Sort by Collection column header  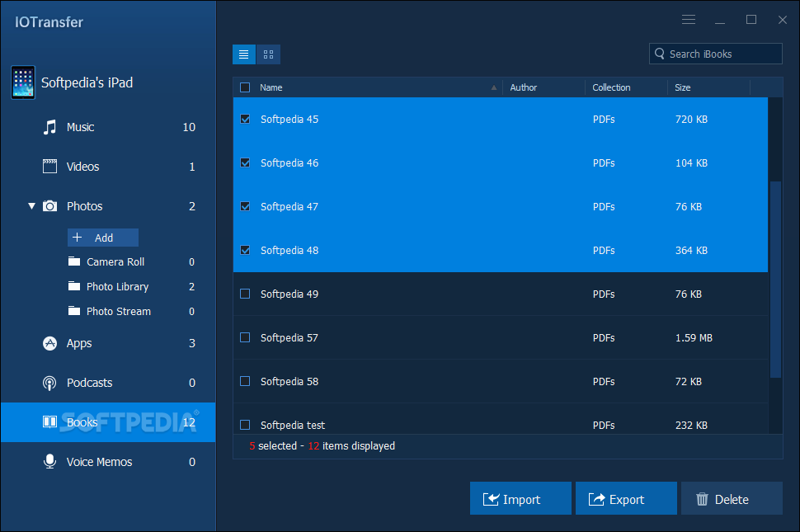click(626, 87)
